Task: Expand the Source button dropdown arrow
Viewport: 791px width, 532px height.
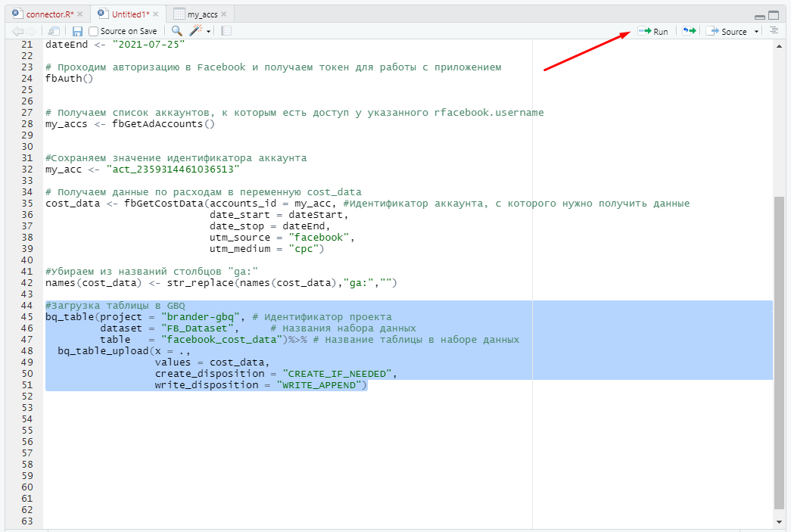Action: click(x=757, y=32)
